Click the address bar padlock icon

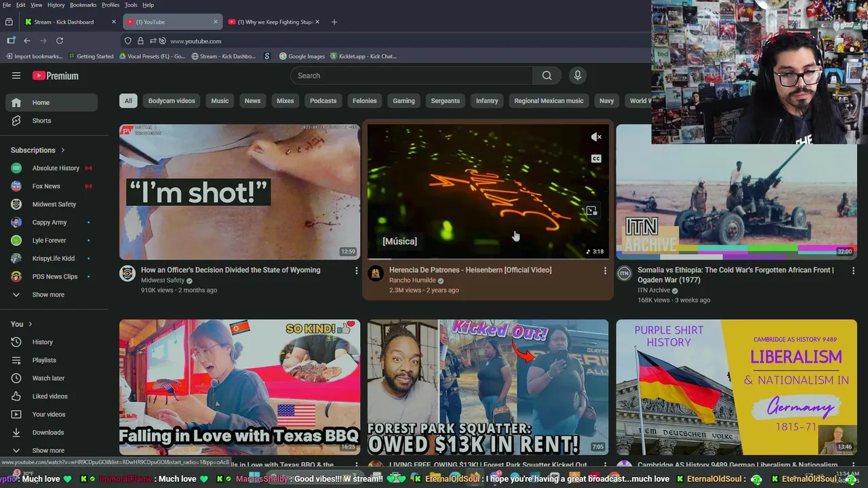click(x=140, y=41)
